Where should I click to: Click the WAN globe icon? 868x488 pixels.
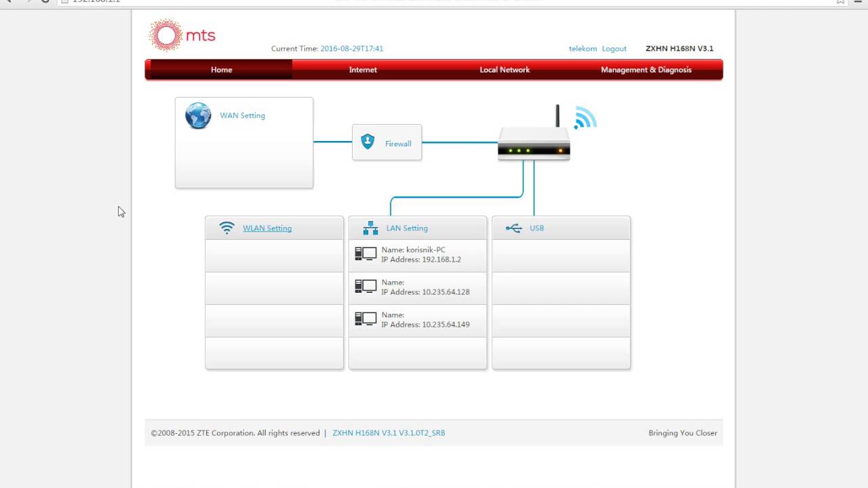198,116
